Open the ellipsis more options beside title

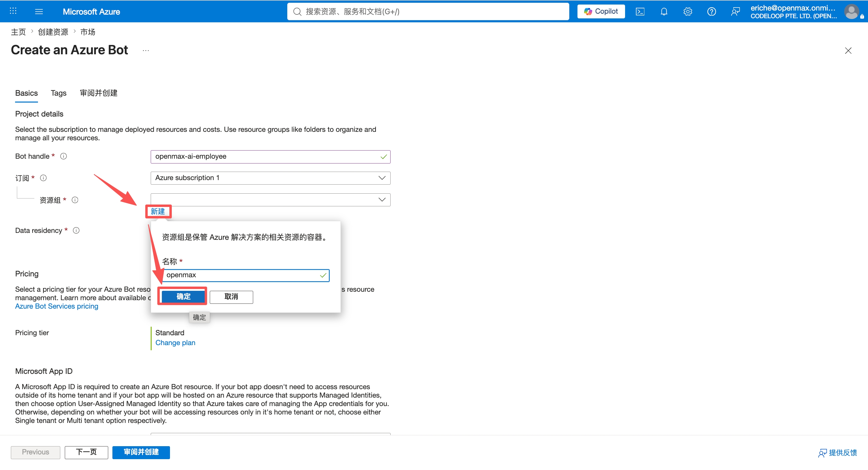pos(146,51)
